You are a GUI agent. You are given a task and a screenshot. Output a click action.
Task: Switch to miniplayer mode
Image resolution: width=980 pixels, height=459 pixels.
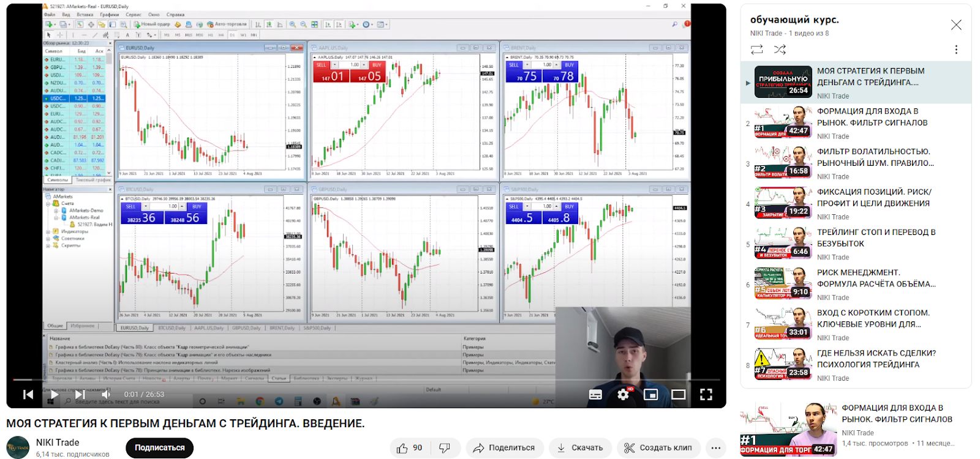coord(650,395)
